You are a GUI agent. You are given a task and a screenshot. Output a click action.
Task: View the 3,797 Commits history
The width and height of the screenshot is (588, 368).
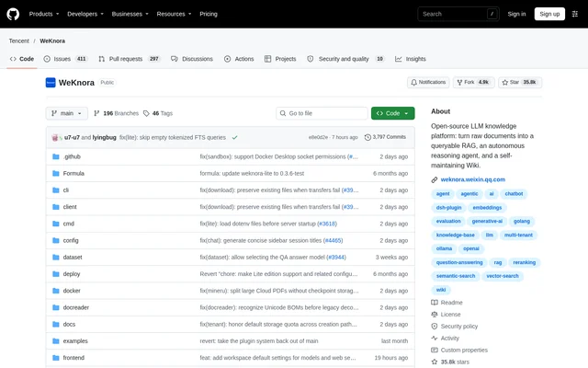click(385, 137)
